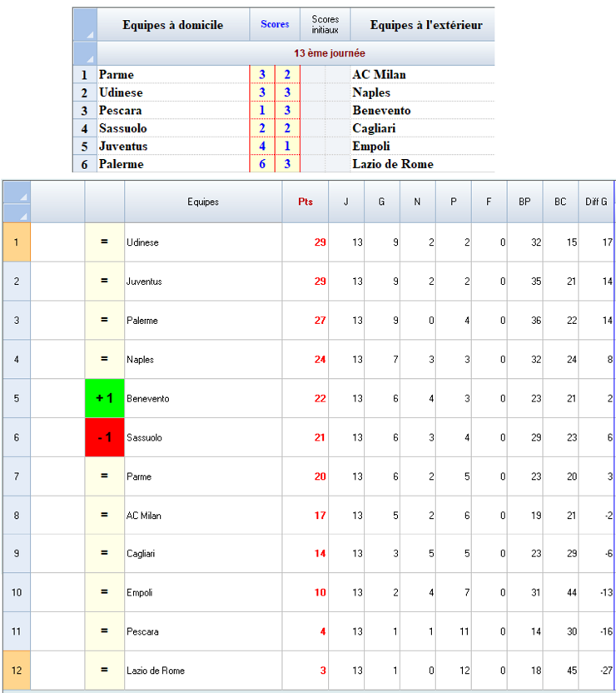This screenshot has height=693, width=616.
Task: Click the green +1 cell beside Benevento
Action: (x=104, y=398)
